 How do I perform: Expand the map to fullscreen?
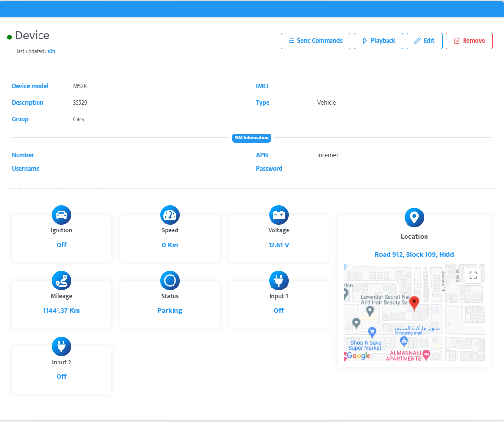tap(473, 275)
